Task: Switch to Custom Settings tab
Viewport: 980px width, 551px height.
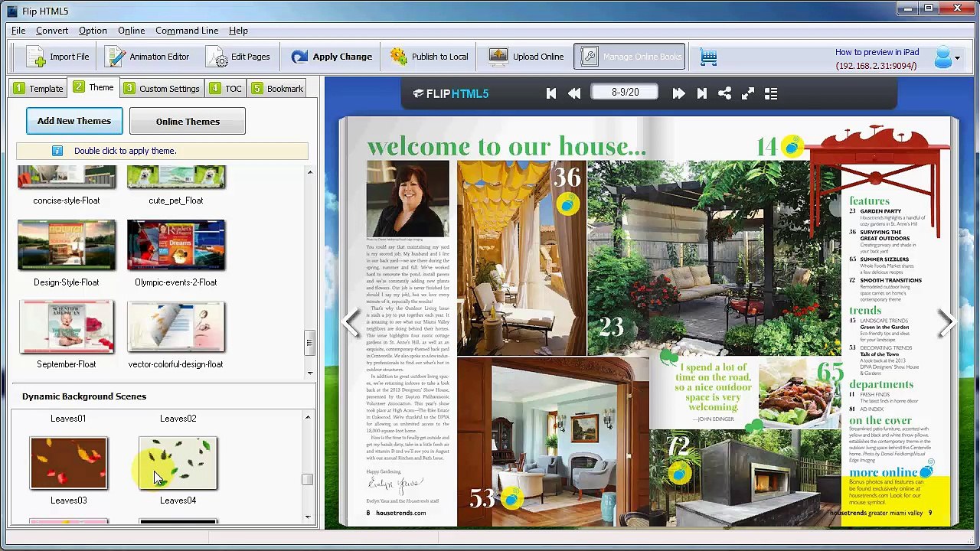Action: tap(162, 88)
